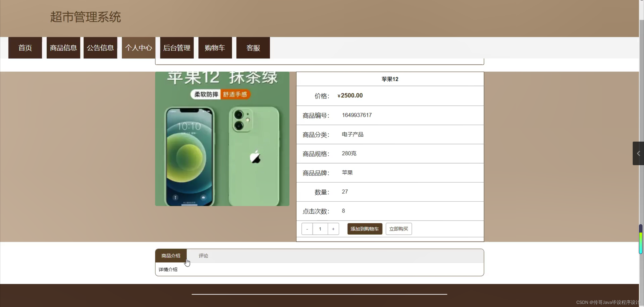Click 添加到购物车 add-to-cart button
Image resolution: width=644 pixels, height=307 pixels.
[x=365, y=229]
